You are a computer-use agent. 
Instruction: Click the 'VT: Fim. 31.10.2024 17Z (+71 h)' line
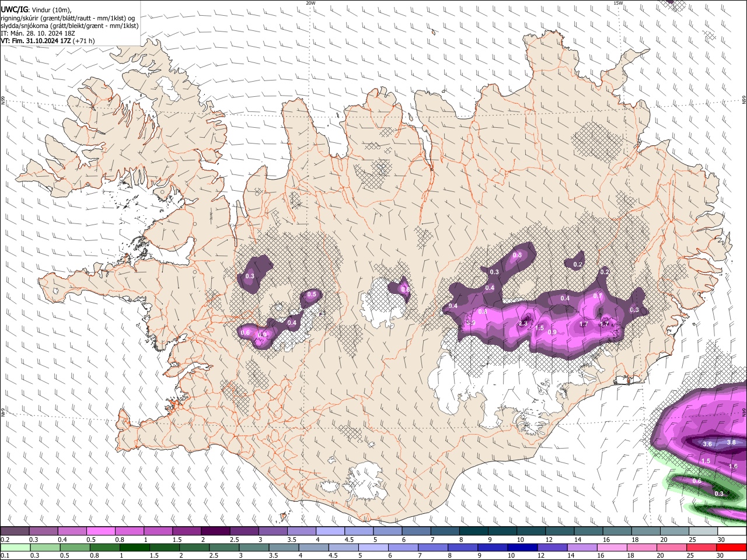coord(48,41)
